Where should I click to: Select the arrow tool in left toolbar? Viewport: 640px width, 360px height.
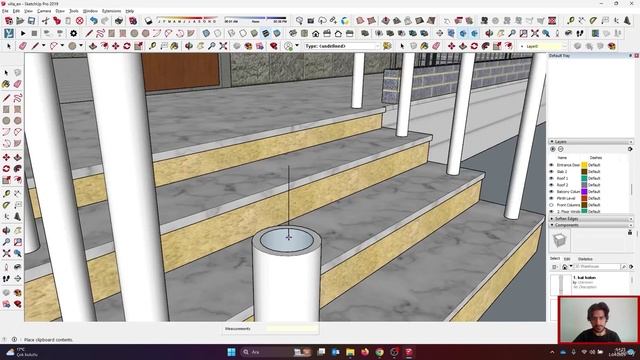[6, 73]
